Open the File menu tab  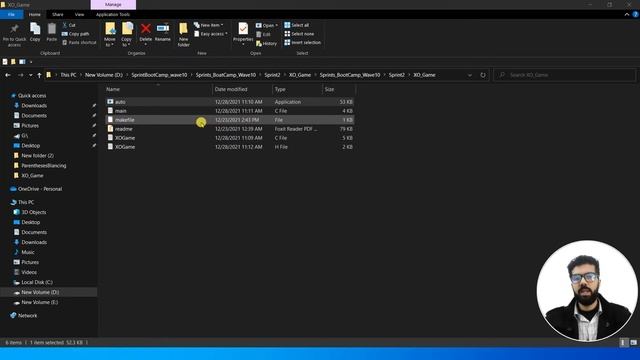click(x=11, y=14)
